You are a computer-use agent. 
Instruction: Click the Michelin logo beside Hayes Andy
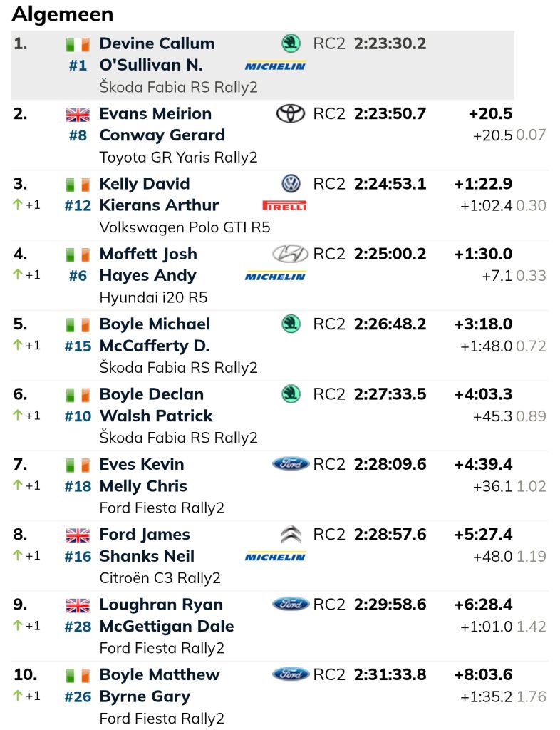tap(275, 276)
